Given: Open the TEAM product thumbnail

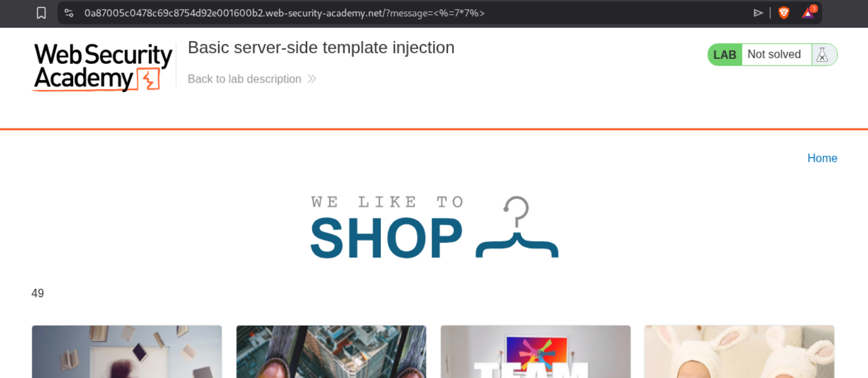Looking at the screenshot, I should (x=535, y=351).
